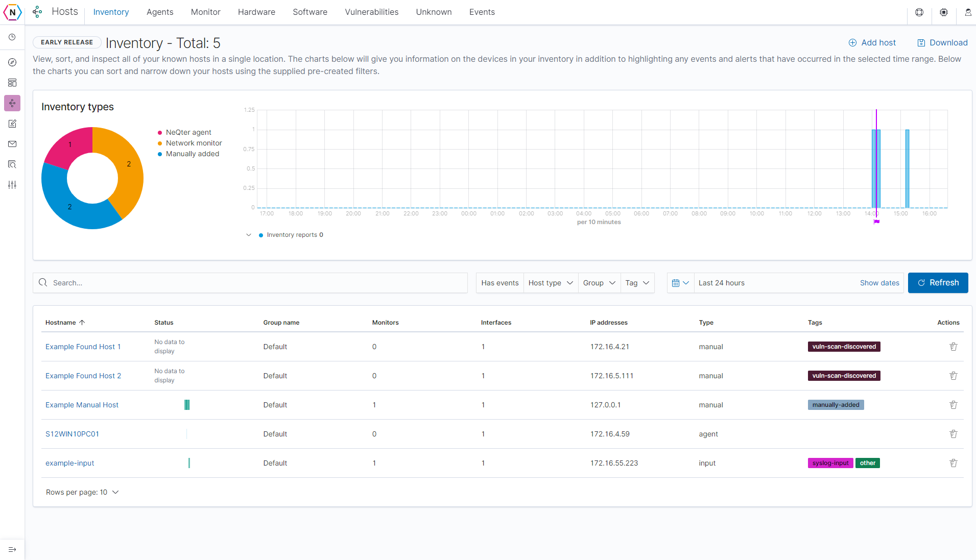Switch to the Agents tab
The height and width of the screenshot is (560, 976).
160,12
